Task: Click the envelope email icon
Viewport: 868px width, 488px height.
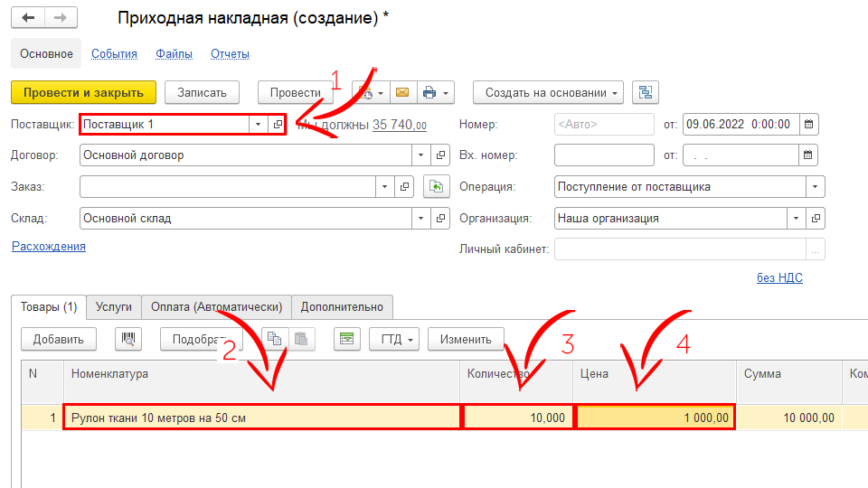Action: [x=401, y=92]
